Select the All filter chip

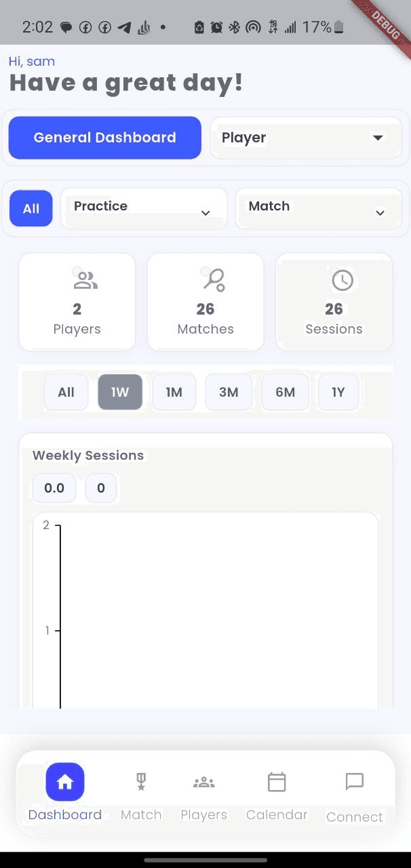[31, 208]
